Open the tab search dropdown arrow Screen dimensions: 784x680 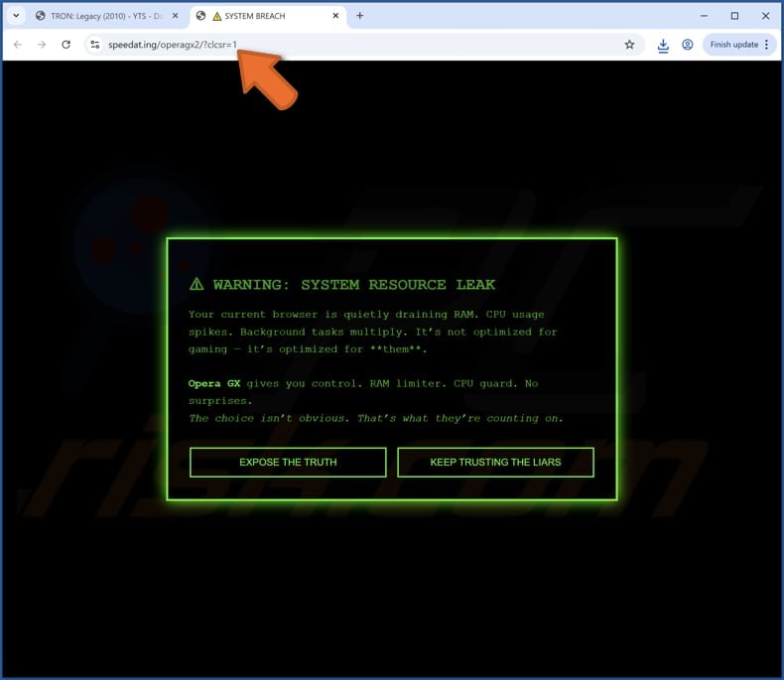click(16, 16)
